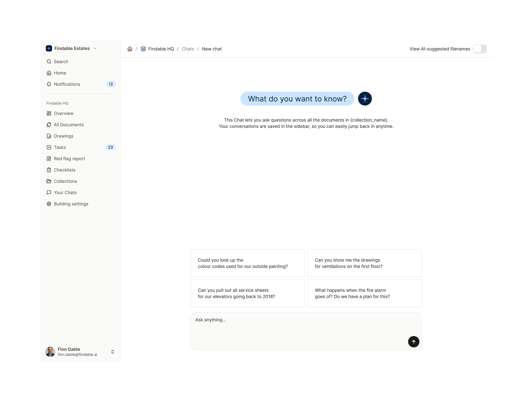Click the Findable Estates logo icon

pyautogui.click(x=49, y=48)
